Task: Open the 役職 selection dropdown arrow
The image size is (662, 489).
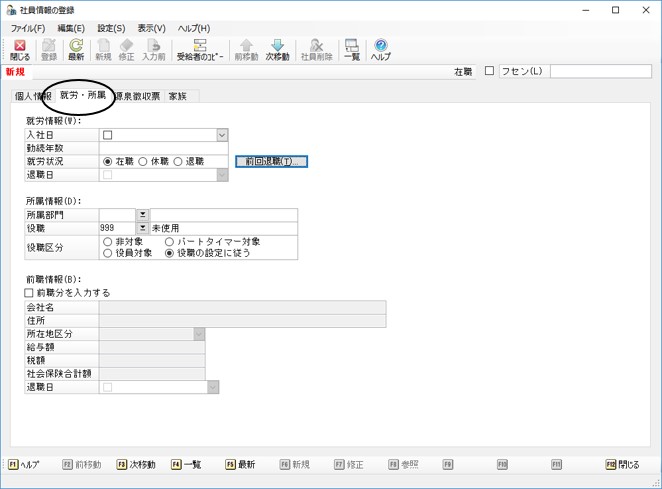Action: (142, 228)
